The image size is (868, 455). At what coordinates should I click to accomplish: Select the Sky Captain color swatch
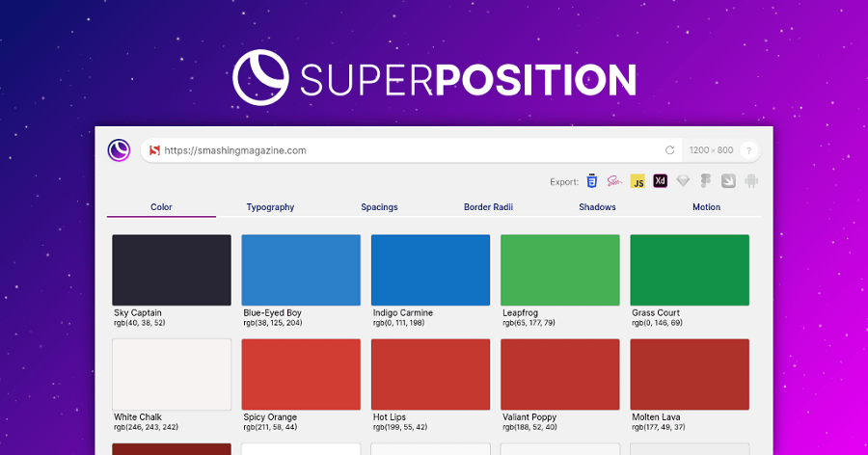[172, 270]
